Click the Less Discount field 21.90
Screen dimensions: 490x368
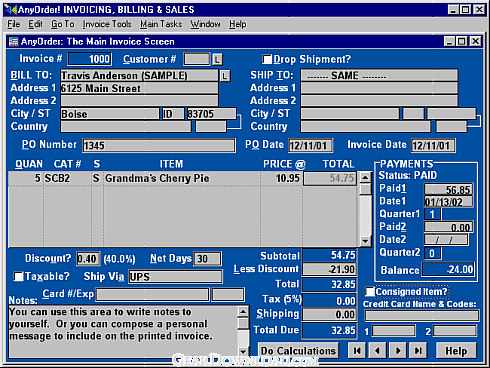pyautogui.click(x=329, y=269)
